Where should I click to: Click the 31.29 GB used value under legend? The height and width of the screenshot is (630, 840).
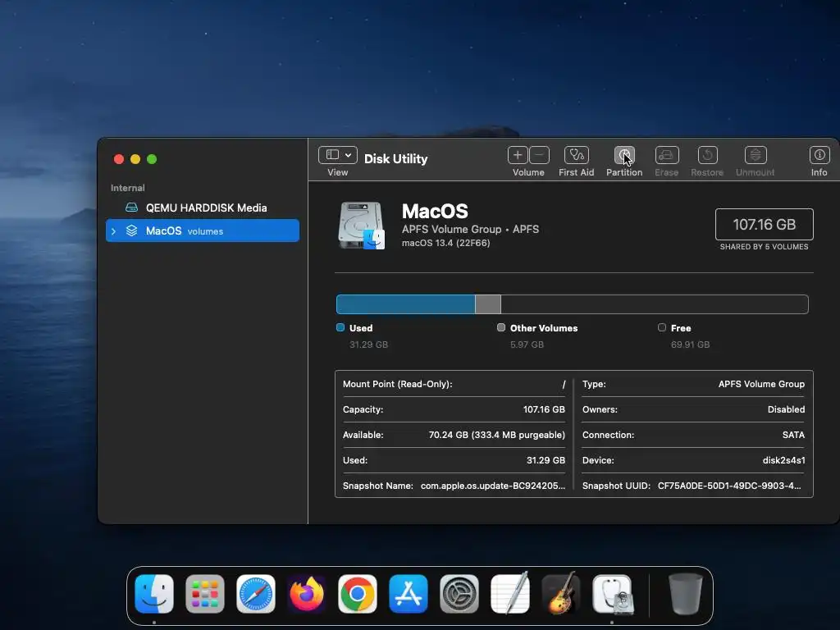368,345
